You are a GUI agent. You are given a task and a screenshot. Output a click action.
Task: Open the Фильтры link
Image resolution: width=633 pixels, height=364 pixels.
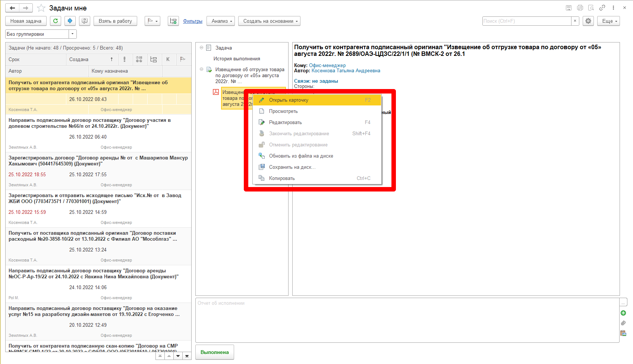click(x=193, y=21)
